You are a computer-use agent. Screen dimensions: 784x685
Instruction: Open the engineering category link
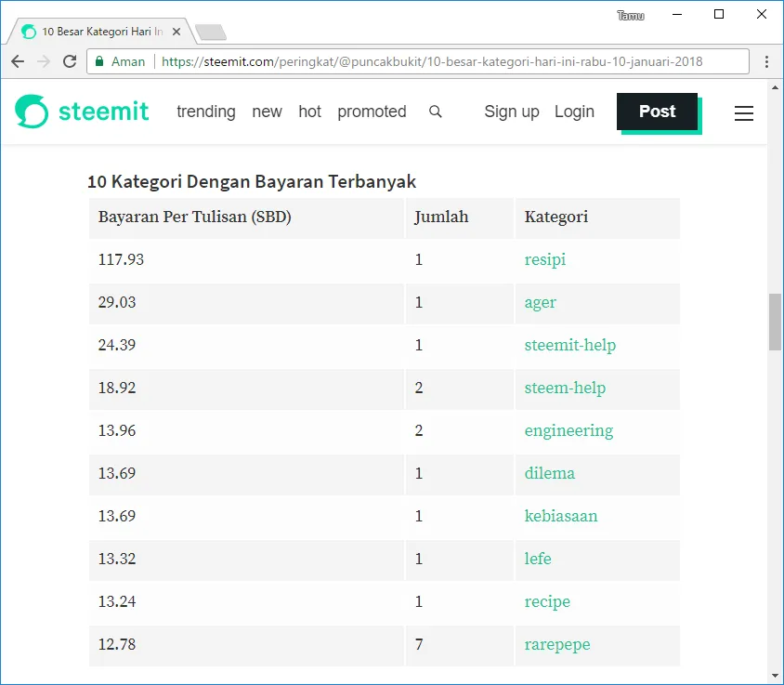(x=568, y=431)
